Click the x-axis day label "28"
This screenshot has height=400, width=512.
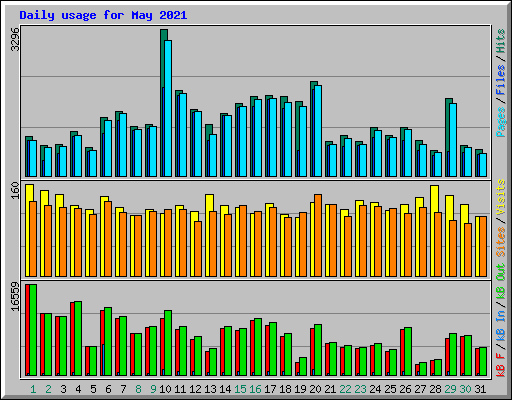(435, 389)
